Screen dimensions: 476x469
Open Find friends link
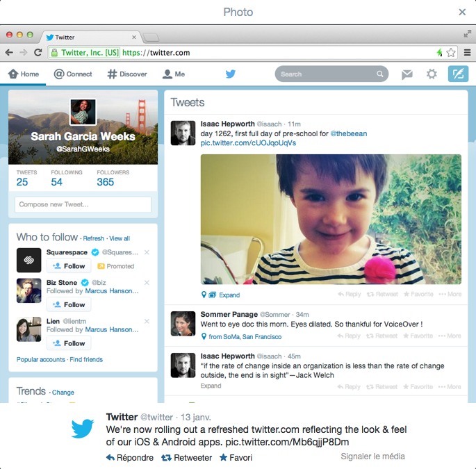coord(86,359)
